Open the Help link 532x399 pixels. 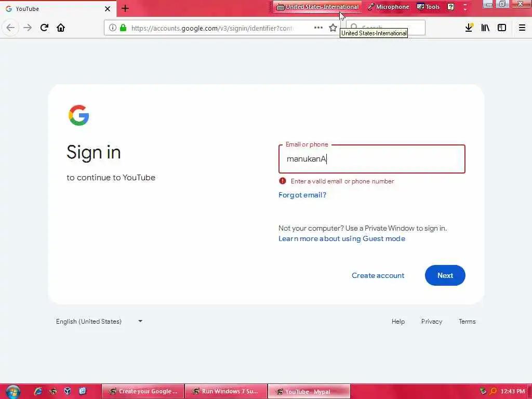tap(398, 321)
